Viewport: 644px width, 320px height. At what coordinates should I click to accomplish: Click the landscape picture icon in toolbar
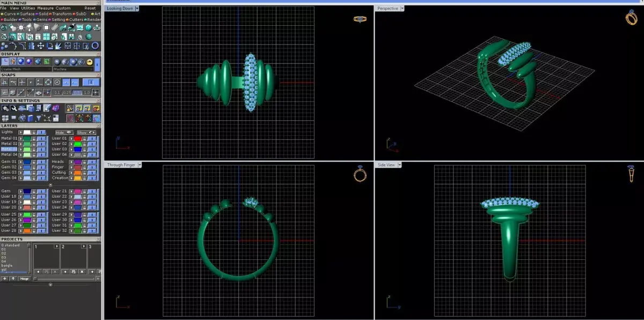[80, 27]
